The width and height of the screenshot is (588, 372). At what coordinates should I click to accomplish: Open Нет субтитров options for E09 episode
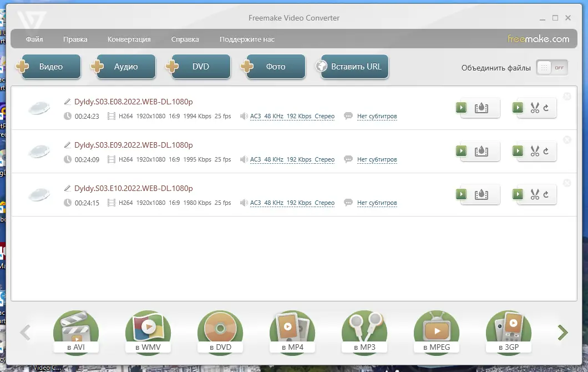[377, 159]
